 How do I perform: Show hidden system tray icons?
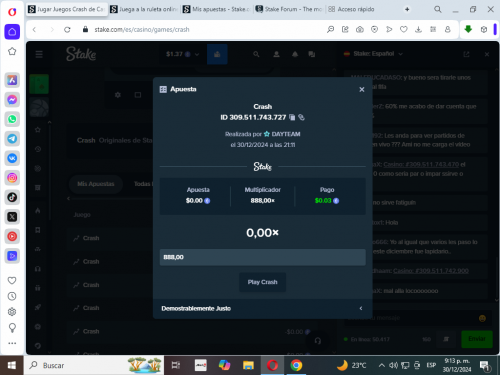click(x=381, y=365)
